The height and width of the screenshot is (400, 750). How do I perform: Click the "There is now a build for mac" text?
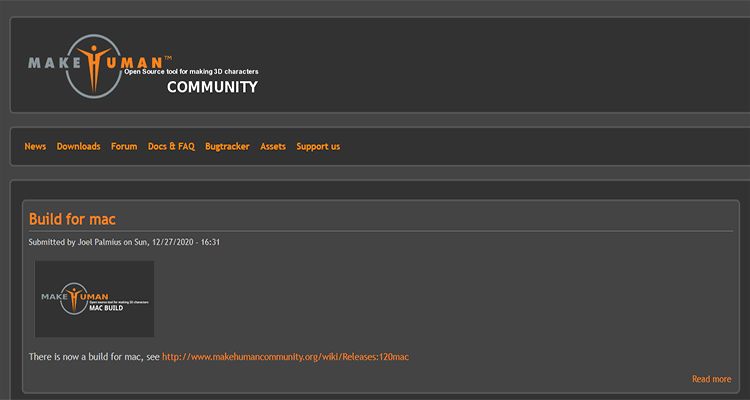[x=94, y=356]
